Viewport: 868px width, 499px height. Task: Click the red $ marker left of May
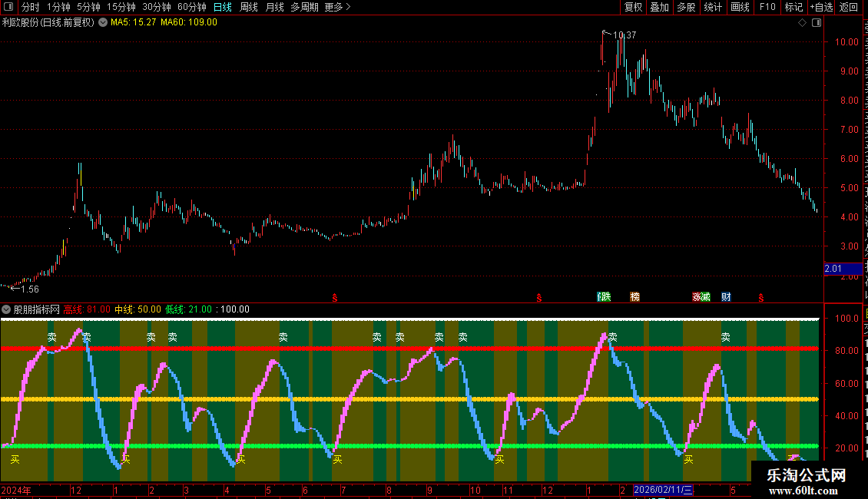(x=761, y=298)
